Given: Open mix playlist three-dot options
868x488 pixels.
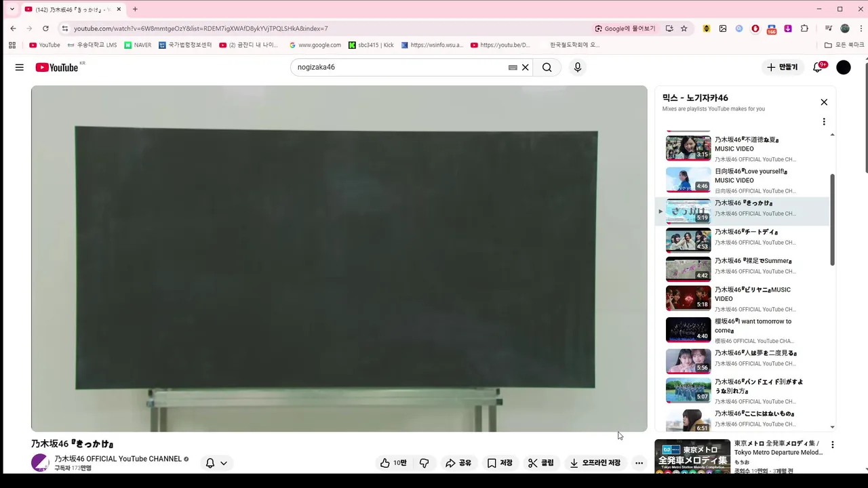Looking at the screenshot, I should (824, 122).
